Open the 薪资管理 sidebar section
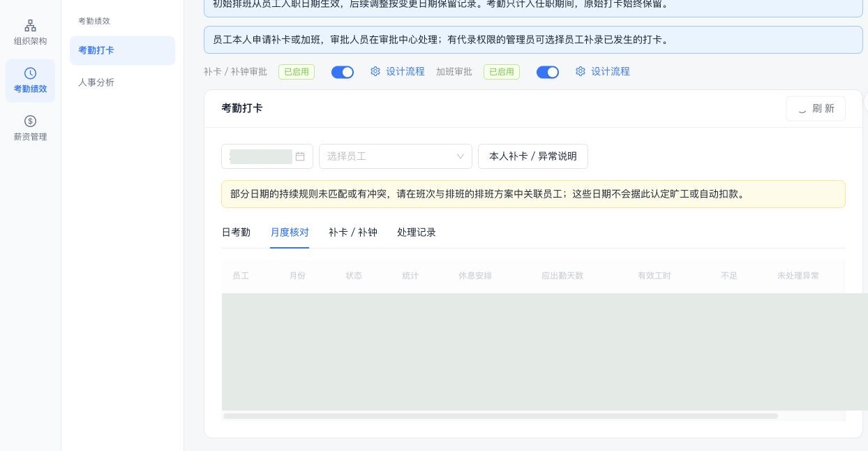The image size is (868, 451). point(30,128)
